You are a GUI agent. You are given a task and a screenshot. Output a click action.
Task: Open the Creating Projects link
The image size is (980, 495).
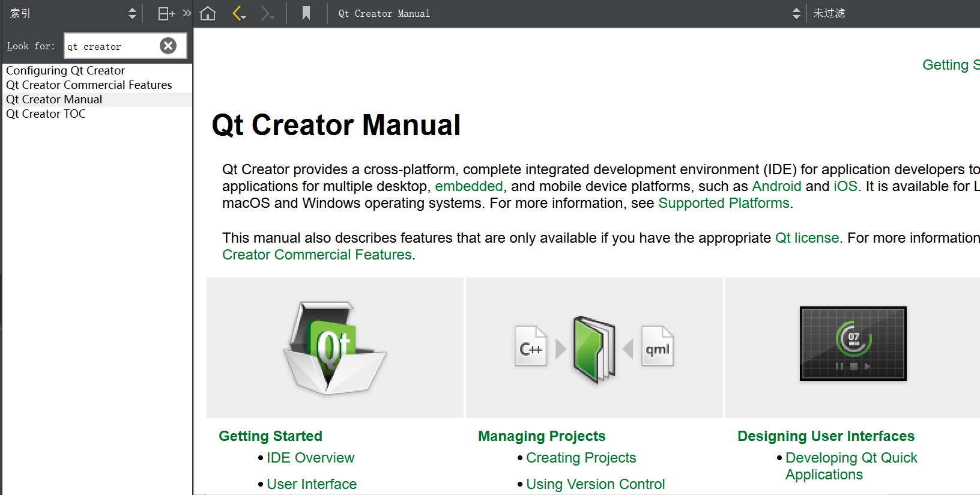click(x=581, y=458)
